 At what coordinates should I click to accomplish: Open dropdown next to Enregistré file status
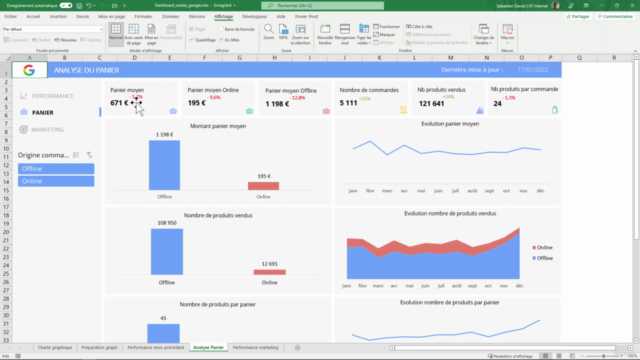tap(235, 6)
